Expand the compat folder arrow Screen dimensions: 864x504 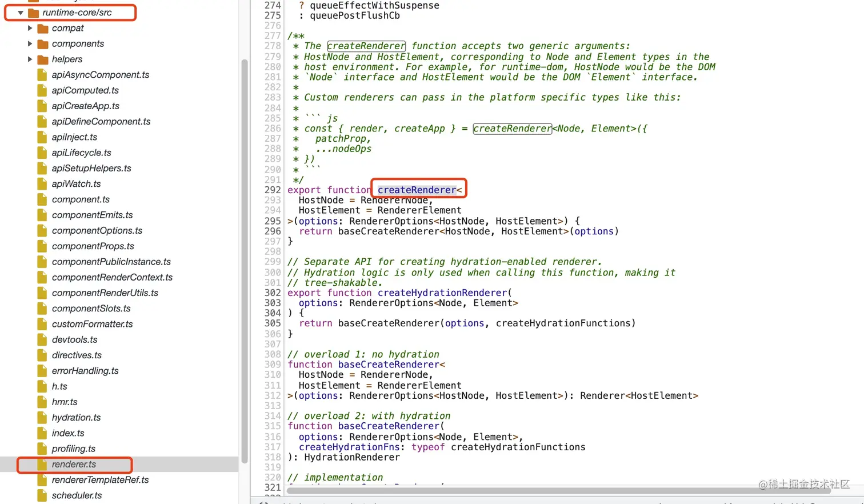30,28
